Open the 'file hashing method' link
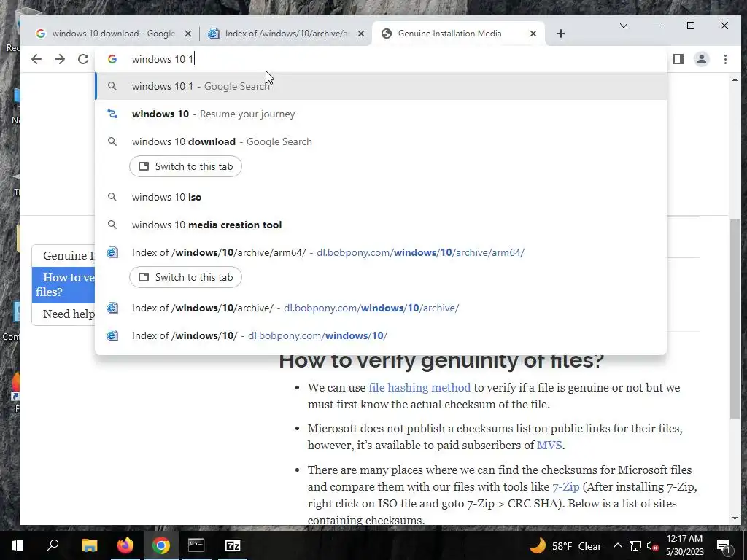 click(419, 388)
